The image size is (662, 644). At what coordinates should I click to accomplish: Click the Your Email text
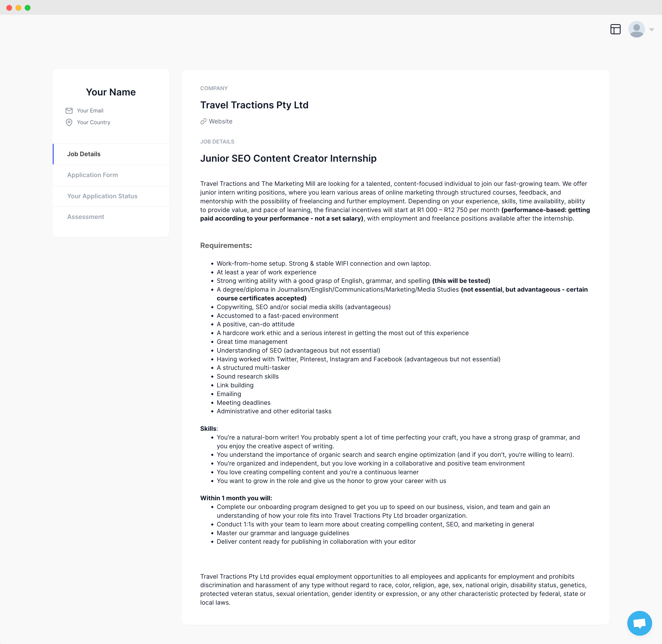(x=90, y=111)
